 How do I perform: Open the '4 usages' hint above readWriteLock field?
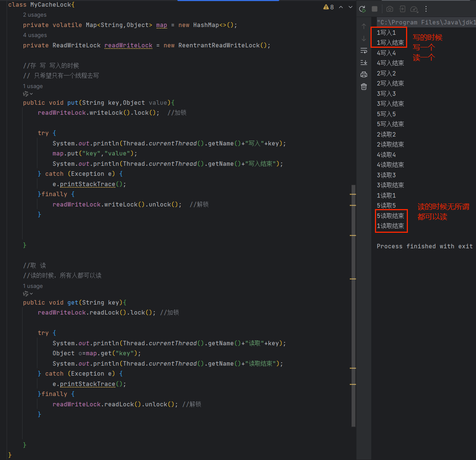click(35, 35)
